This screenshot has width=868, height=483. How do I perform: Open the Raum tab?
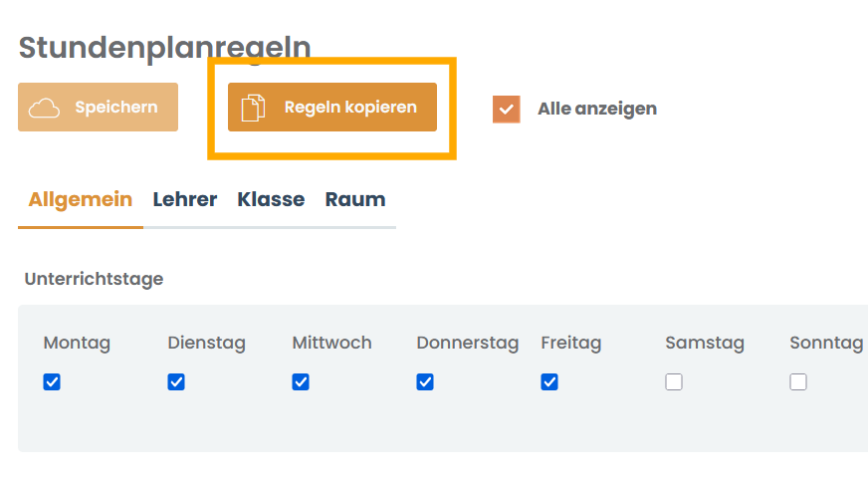(x=354, y=199)
